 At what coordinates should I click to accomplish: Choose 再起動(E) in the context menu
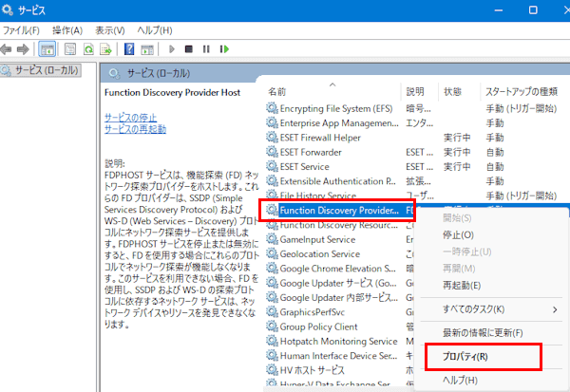pyautogui.click(x=462, y=285)
